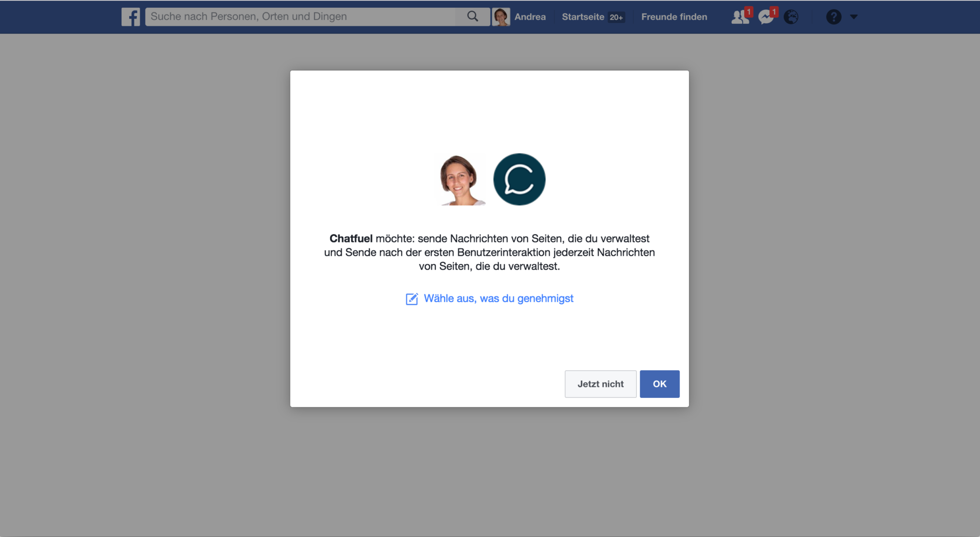980x537 pixels.
Task: Click the Facebook logo icon
Action: pos(131,17)
